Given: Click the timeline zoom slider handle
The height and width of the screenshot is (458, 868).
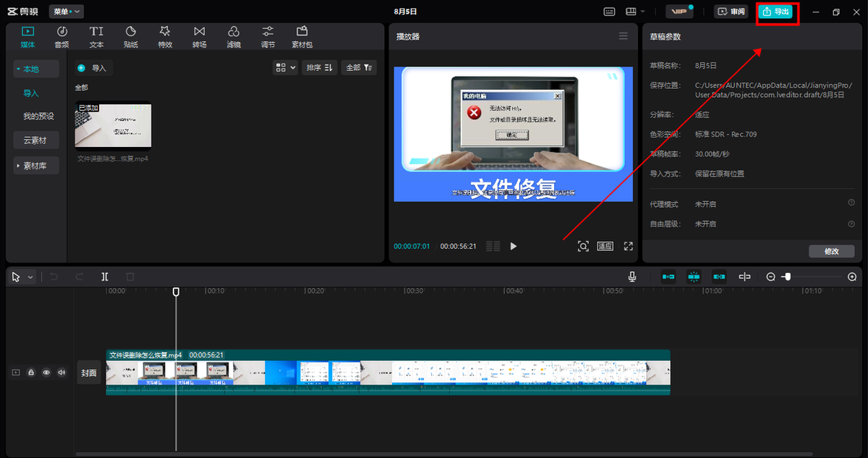Looking at the screenshot, I should [x=787, y=276].
